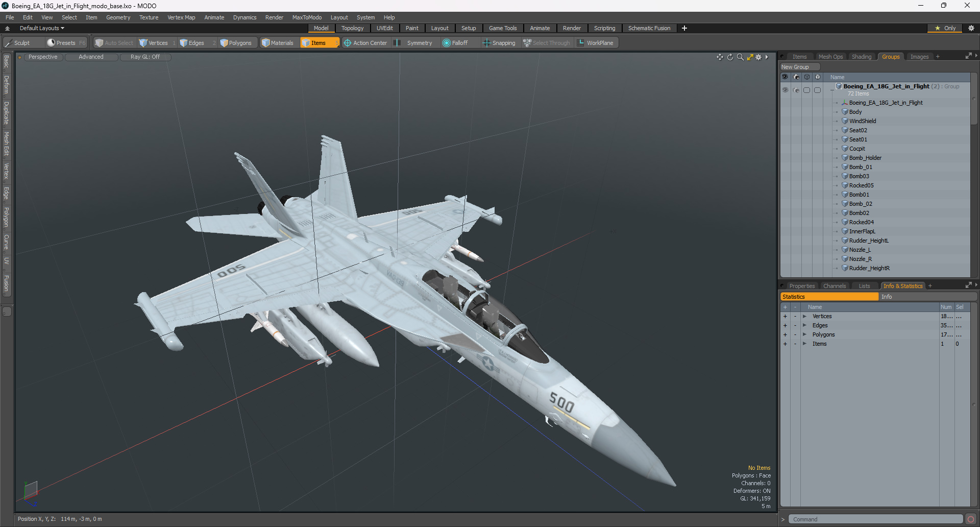Image resolution: width=980 pixels, height=527 pixels.
Task: Add a new layout tab with plus
Action: (x=684, y=28)
